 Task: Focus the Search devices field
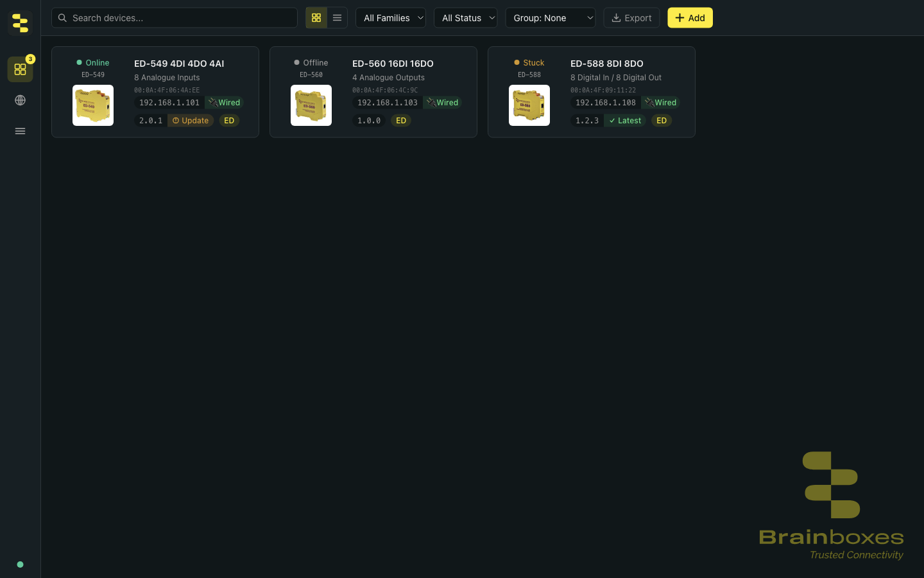click(175, 18)
